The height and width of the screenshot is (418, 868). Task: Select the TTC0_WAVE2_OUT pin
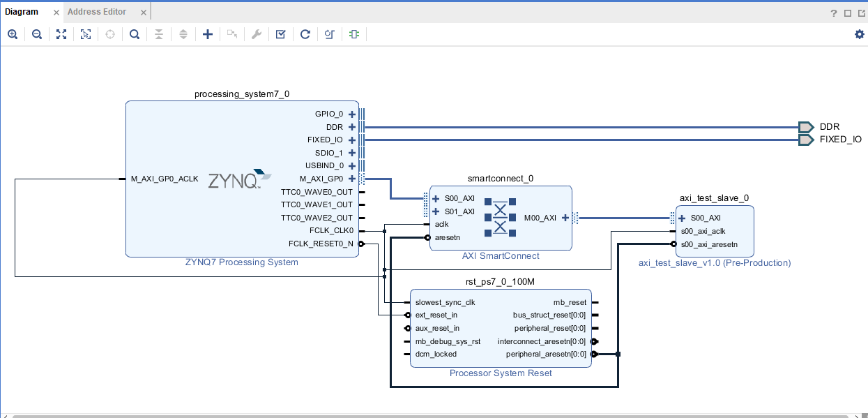click(317, 218)
